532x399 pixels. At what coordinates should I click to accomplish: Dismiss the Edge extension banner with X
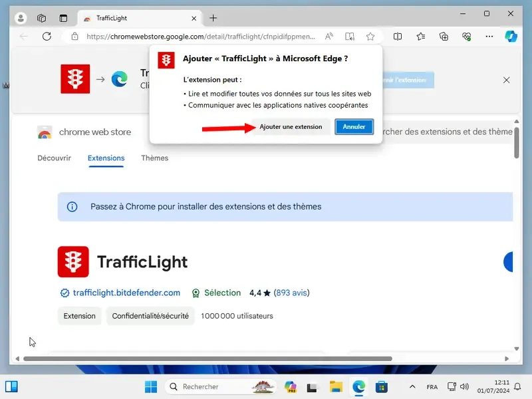(x=506, y=80)
